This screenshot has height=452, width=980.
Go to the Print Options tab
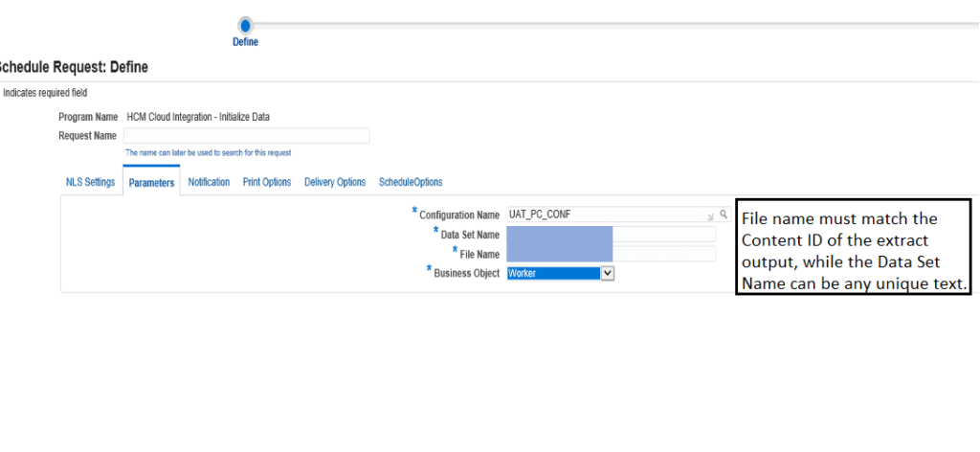pos(267,182)
